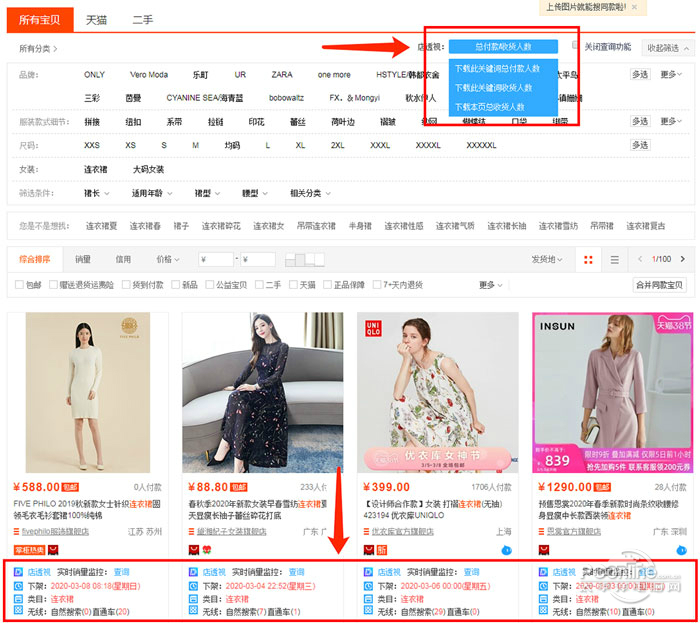This screenshot has width=700, height=623.
Task: Expand the 适用年龄 filter dropdown
Action: [x=152, y=193]
